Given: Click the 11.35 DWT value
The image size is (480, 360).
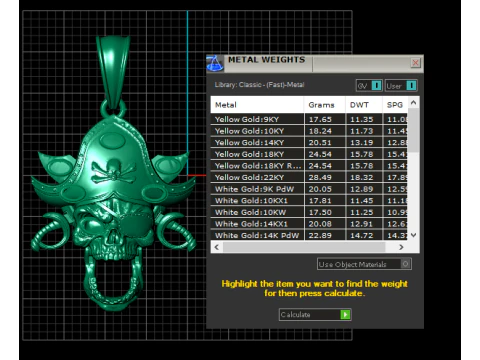Looking at the screenshot, I should click(362, 119).
